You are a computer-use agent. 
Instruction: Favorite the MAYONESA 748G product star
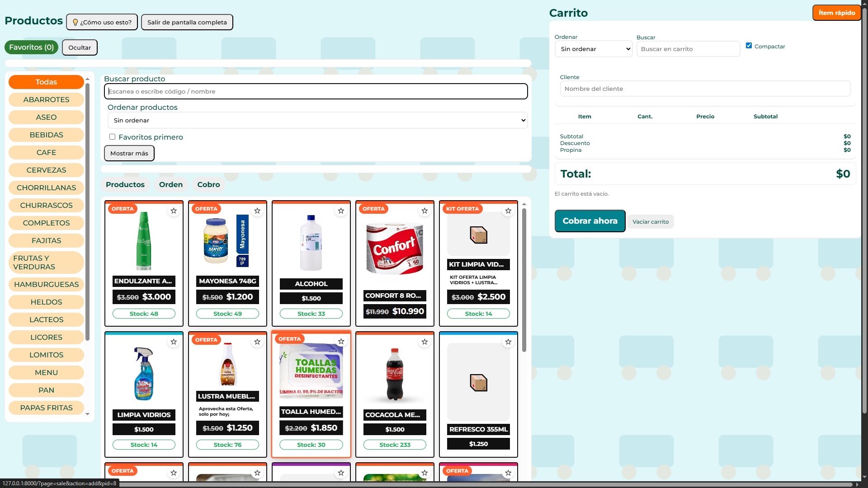click(257, 211)
